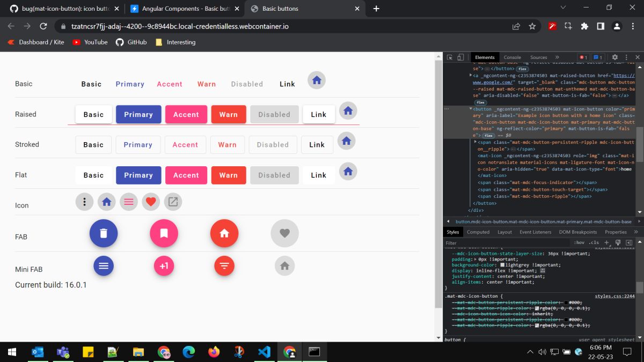Image resolution: width=644 pixels, height=362 pixels.
Task: Click the stroked Accent button
Action: coord(185,145)
